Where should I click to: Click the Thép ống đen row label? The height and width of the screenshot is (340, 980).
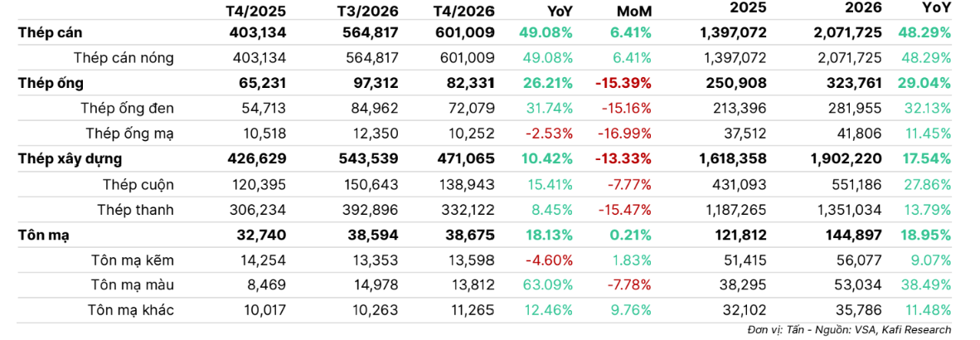coord(128,108)
